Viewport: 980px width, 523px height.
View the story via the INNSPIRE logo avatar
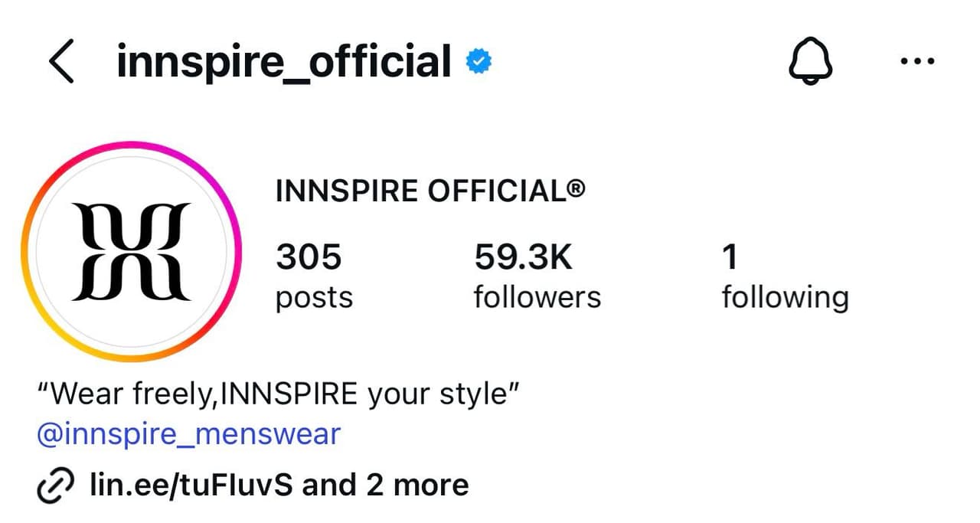click(x=131, y=251)
